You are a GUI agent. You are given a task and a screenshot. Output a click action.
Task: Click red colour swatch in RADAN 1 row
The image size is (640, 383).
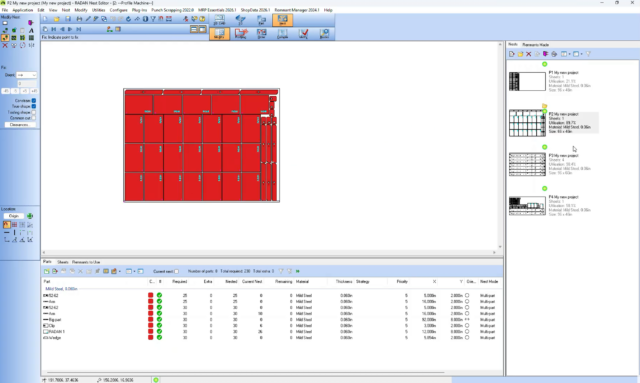tap(151, 332)
